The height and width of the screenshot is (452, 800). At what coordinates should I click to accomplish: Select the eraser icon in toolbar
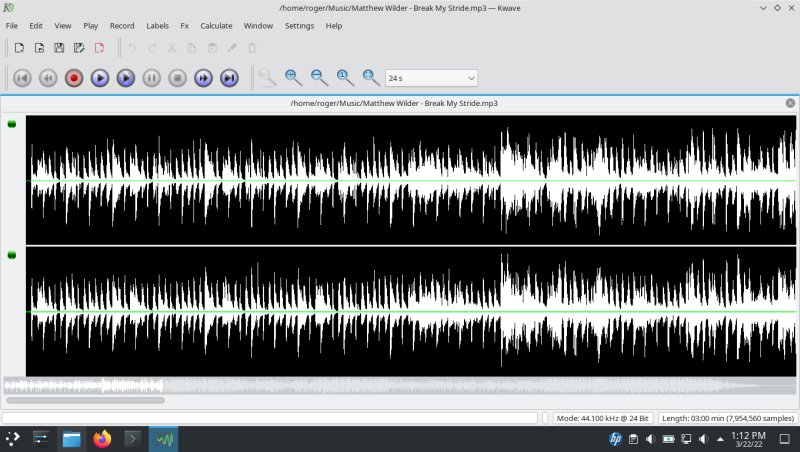pos(232,48)
